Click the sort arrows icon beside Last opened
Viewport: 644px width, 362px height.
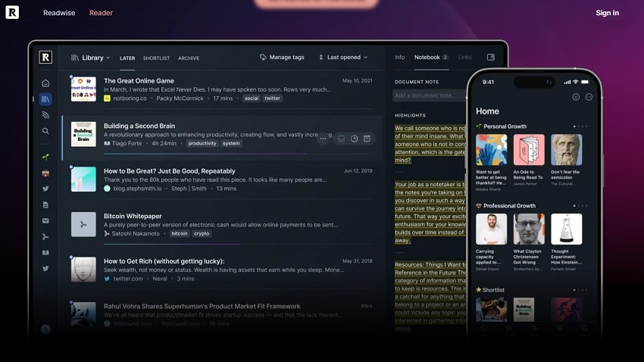coord(320,57)
